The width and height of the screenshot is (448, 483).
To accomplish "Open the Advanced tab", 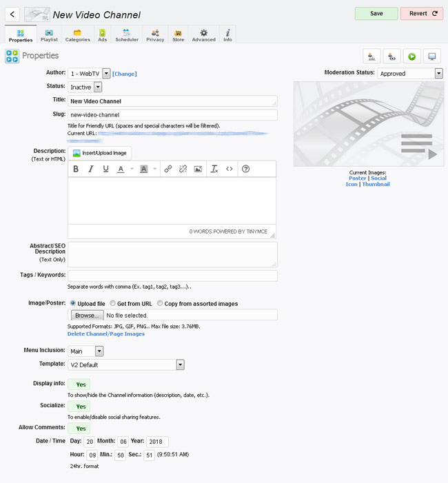I will click(x=203, y=34).
